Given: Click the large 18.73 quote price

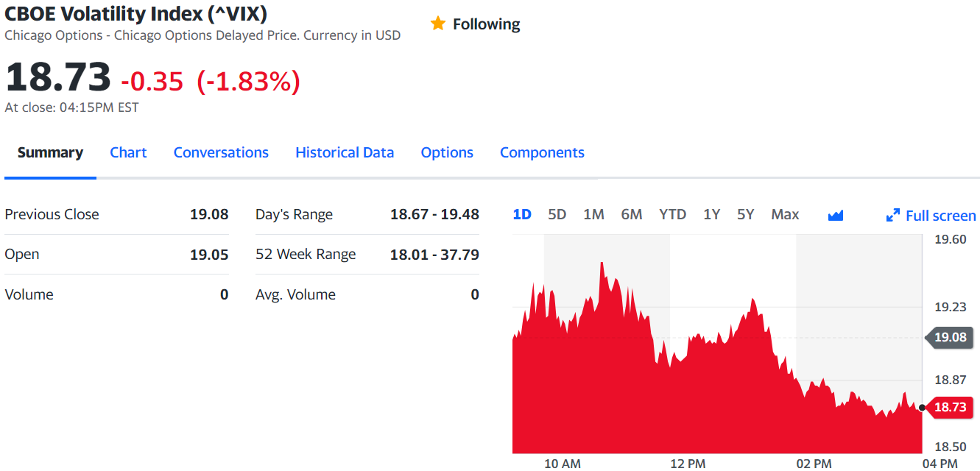Looking at the screenshot, I should pyautogui.click(x=58, y=77).
